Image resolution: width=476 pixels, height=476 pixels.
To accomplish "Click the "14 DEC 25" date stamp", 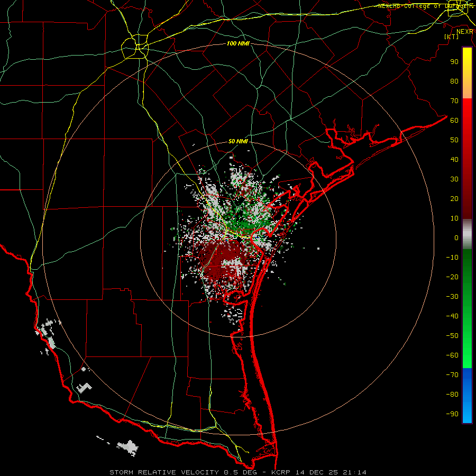I will tap(316, 472).
